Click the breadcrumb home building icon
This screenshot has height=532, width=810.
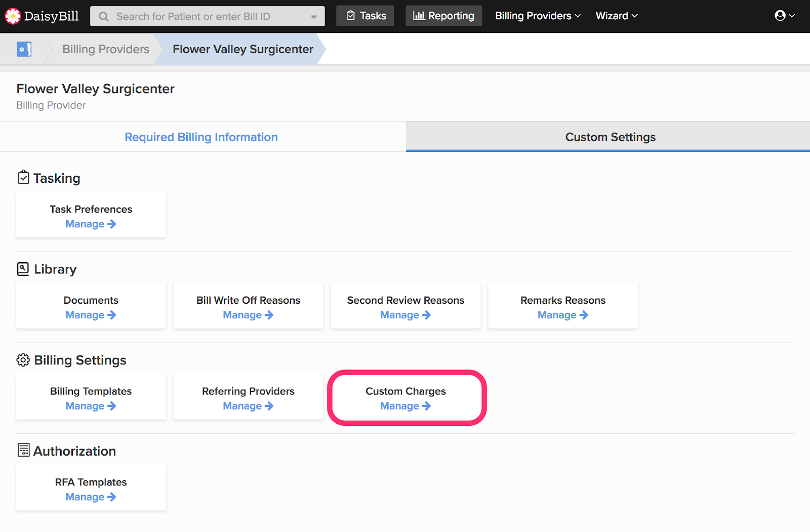[x=24, y=49]
